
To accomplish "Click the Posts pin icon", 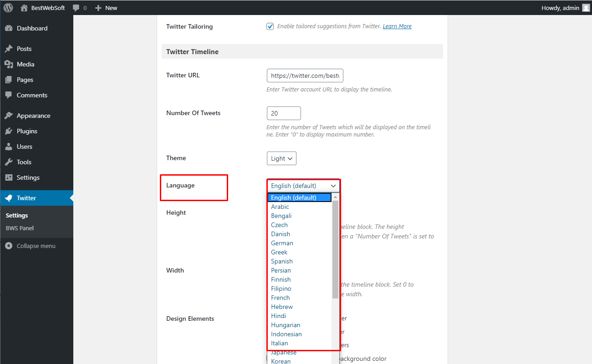I will pos(9,49).
